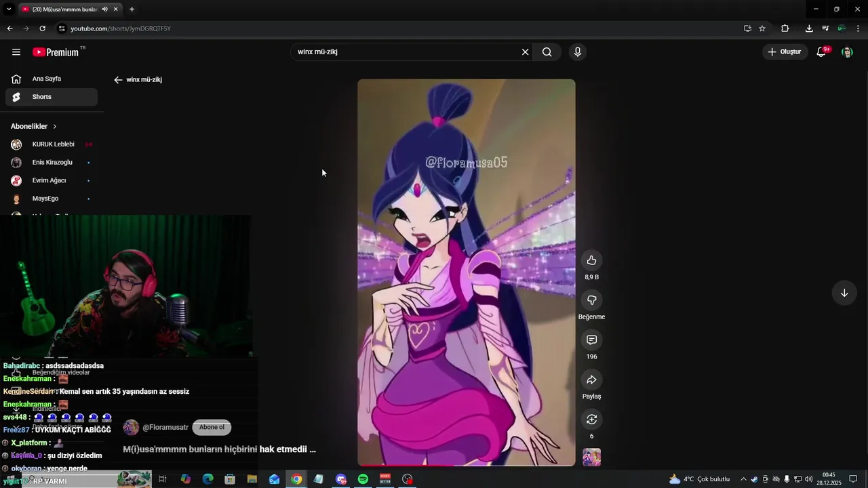This screenshot has height=488, width=868.
Task: Reload the page in Chrome
Action: coord(42,28)
